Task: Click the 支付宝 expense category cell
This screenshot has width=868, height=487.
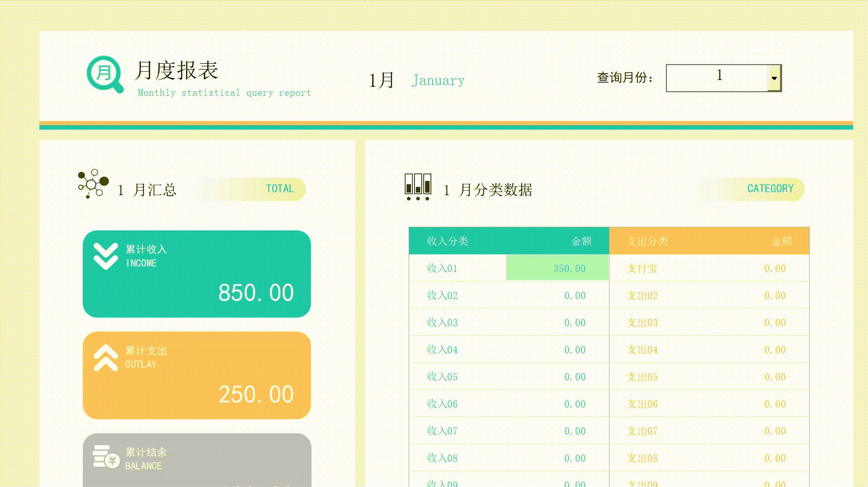Action: (642, 268)
